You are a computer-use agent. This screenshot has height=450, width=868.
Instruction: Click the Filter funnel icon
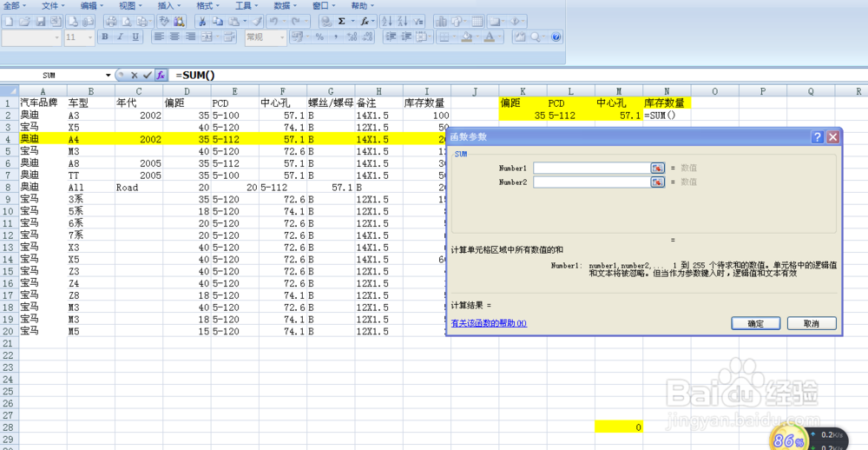[x=418, y=22]
